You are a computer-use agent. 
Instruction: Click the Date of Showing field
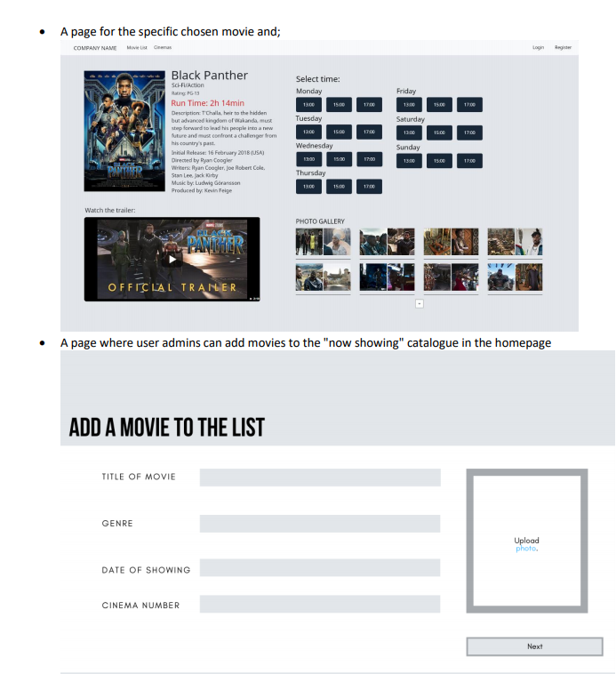(x=320, y=568)
